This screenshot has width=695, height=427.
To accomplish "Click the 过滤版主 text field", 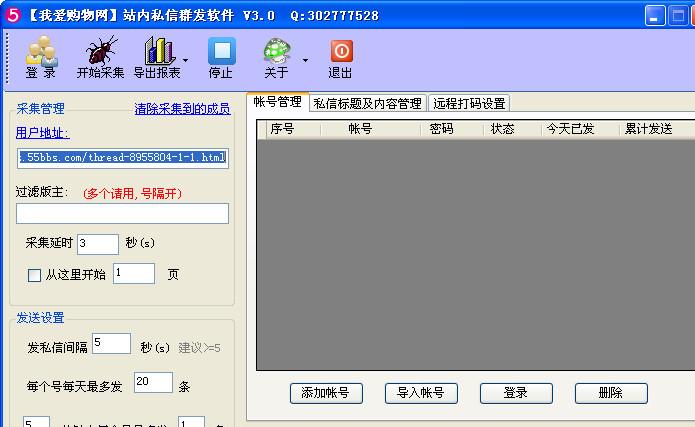I will pyautogui.click(x=122, y=214).
